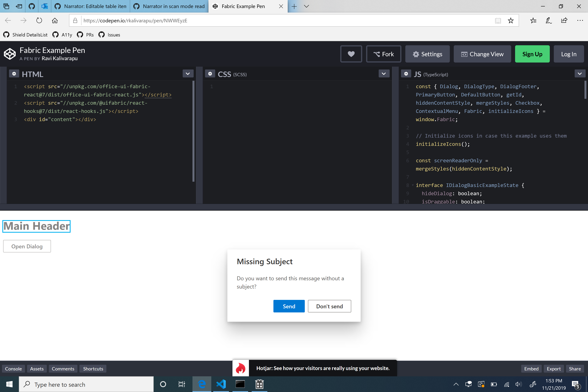Open Visual Studio Code from taskbar

coord(221,384)
